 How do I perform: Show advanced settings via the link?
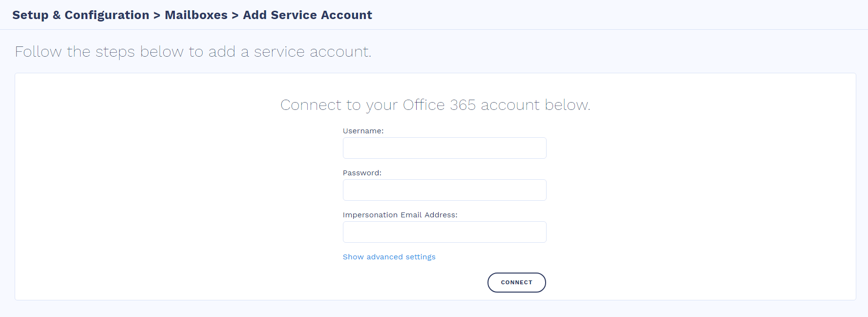389,257
